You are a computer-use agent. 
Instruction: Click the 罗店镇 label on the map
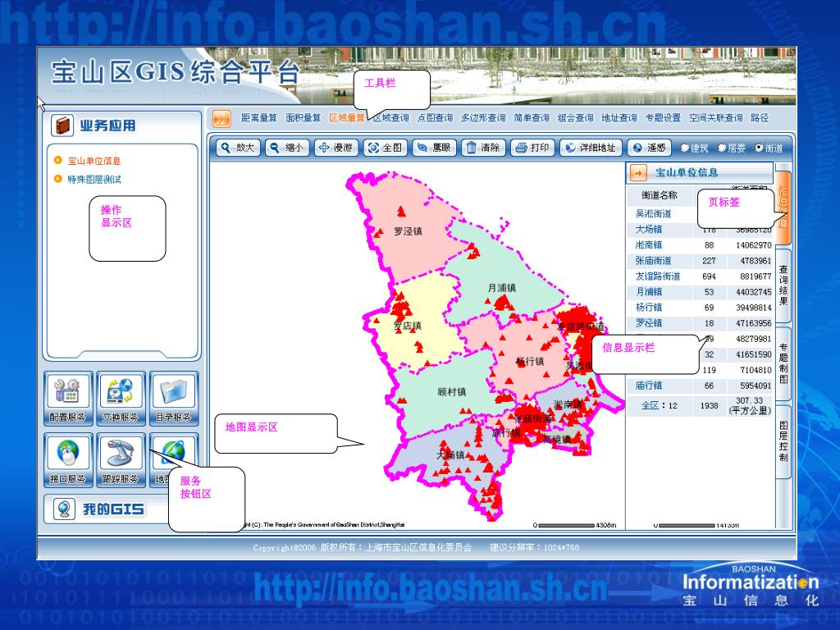click(x=407, y=326)
